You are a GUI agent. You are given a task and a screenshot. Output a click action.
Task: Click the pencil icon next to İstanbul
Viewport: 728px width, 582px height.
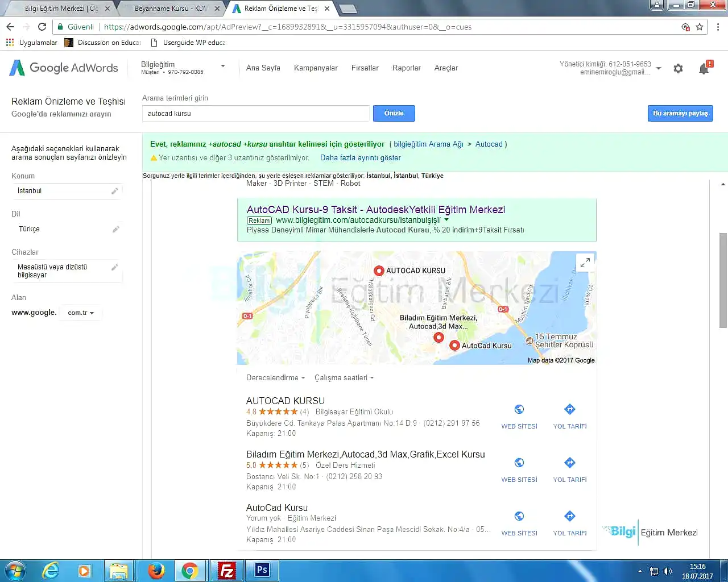pyautogui.click(x=115, y=191)
